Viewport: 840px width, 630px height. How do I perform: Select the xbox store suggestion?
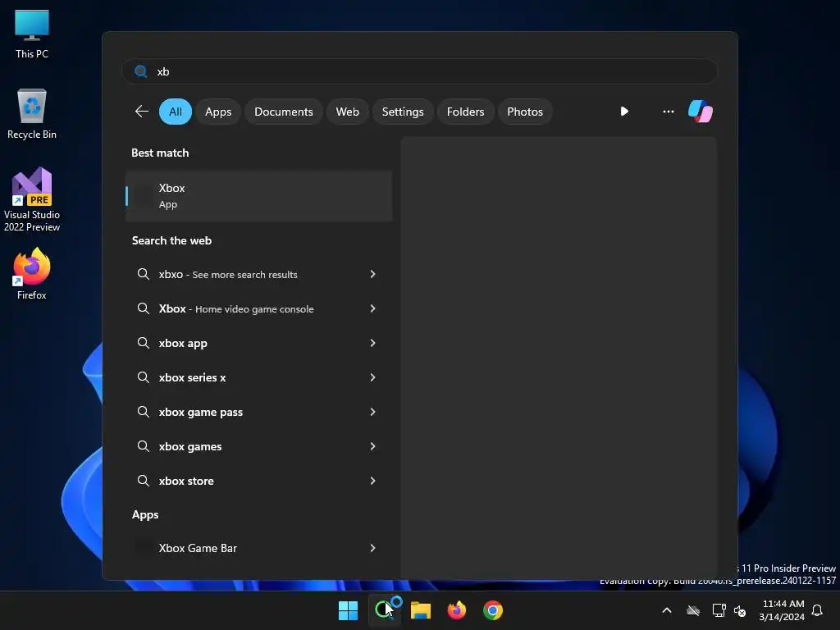click(x=258, y=481)
